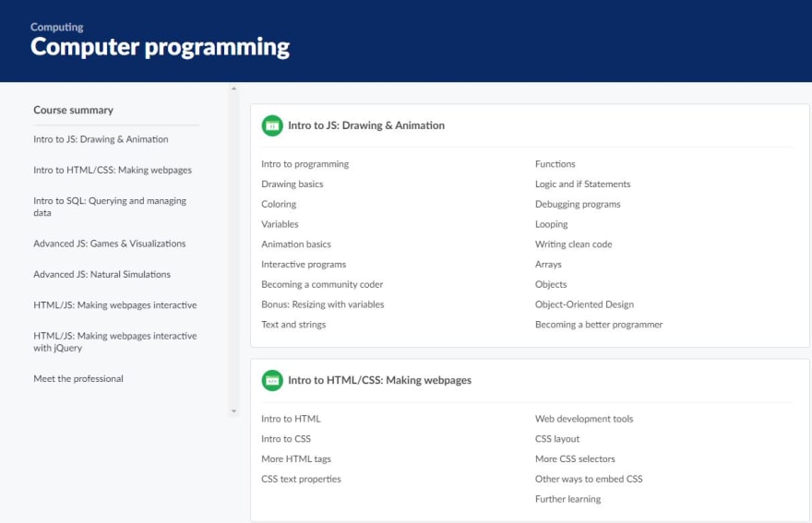Image resolution: width=812 pixels, height=523 pixels.
Task: Open the Objects lesson
Action: pos(551,284)
